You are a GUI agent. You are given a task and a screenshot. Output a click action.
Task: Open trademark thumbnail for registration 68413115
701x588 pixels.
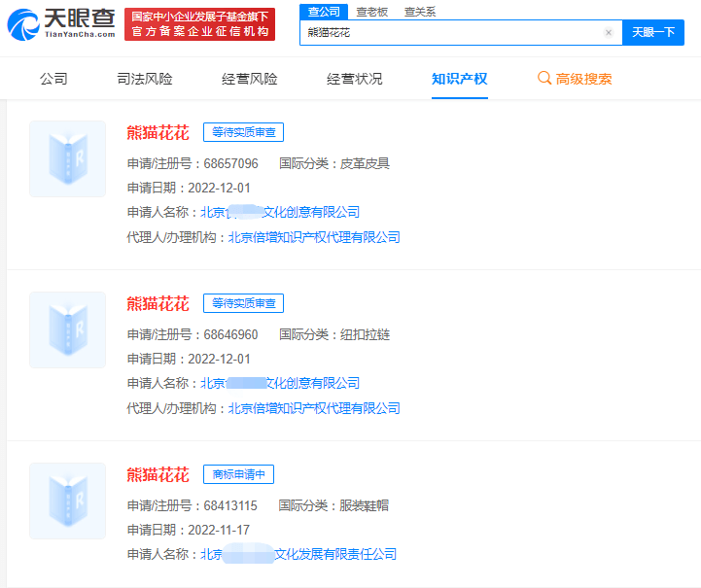click(x=67, y=501)
